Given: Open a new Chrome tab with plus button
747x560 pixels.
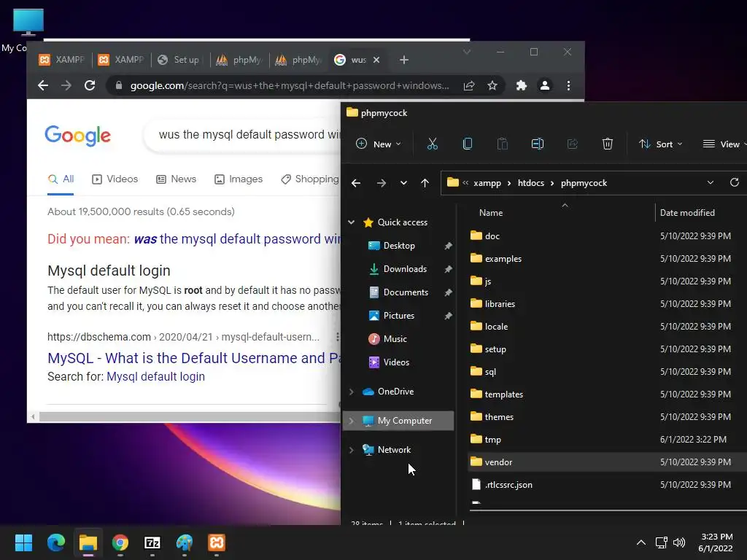Looking at the screenshot, I should (404, 60).
